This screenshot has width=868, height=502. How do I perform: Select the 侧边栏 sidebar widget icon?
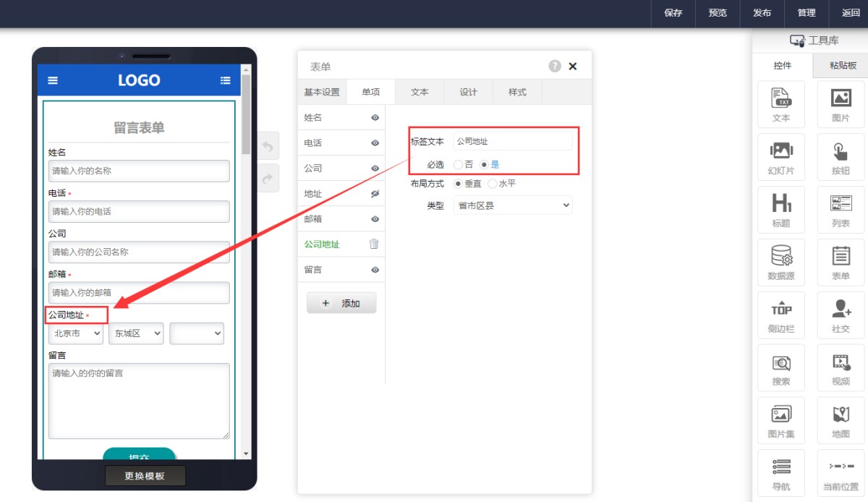781,309
